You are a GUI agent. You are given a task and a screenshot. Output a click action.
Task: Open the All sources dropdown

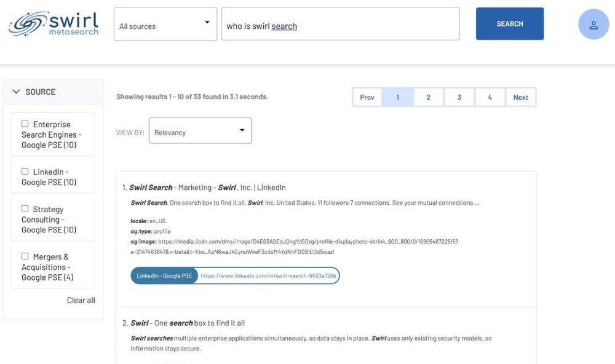click(x=165, y=24)
